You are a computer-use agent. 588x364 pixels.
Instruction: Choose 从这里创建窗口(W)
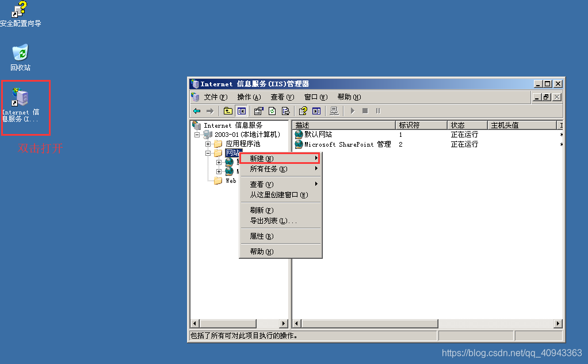point(281,195)
